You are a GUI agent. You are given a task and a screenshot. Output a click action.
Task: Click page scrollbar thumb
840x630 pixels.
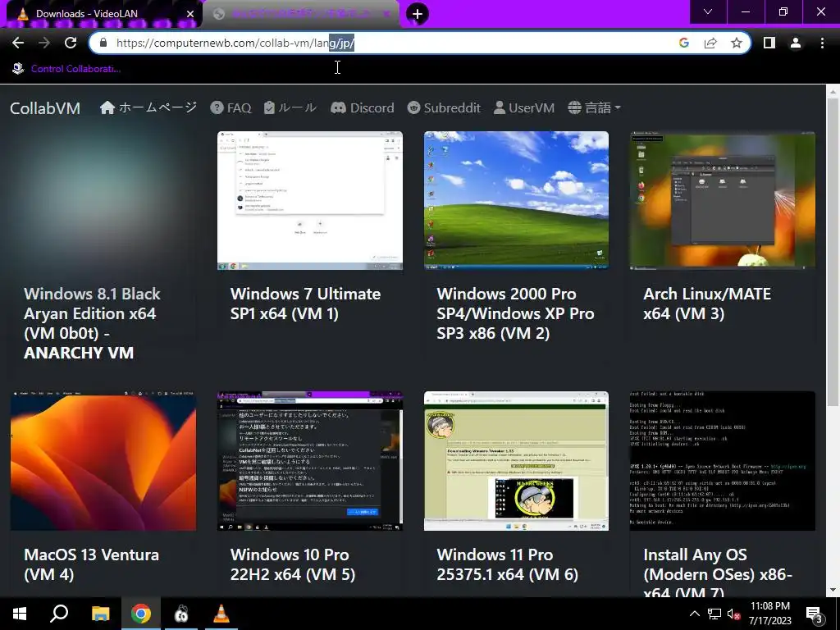pyautogui.click(x=833, y=252)
